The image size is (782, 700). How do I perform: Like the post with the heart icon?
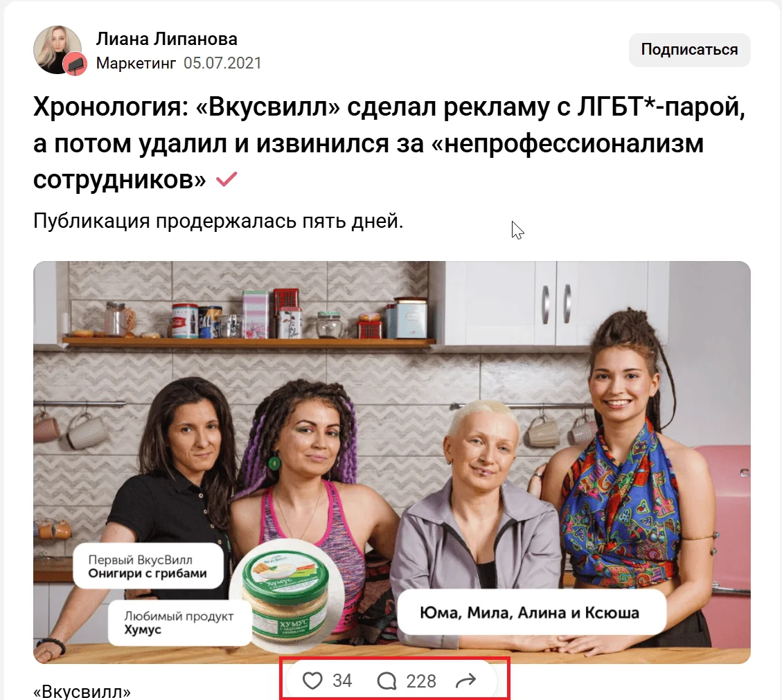pos(312,681)
